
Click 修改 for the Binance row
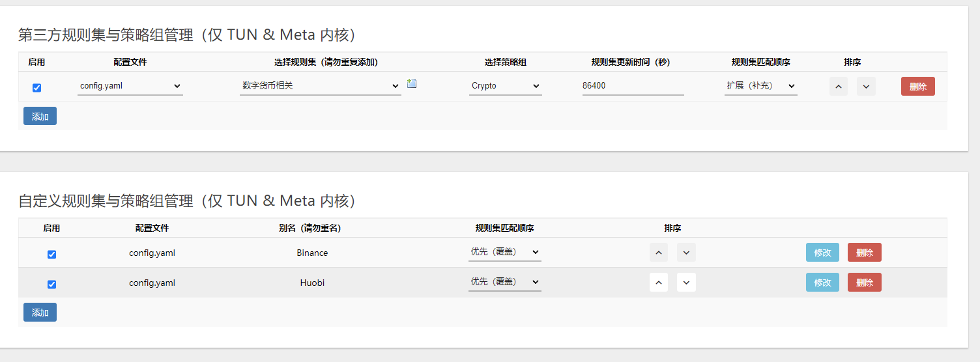(x=822, y=253)
